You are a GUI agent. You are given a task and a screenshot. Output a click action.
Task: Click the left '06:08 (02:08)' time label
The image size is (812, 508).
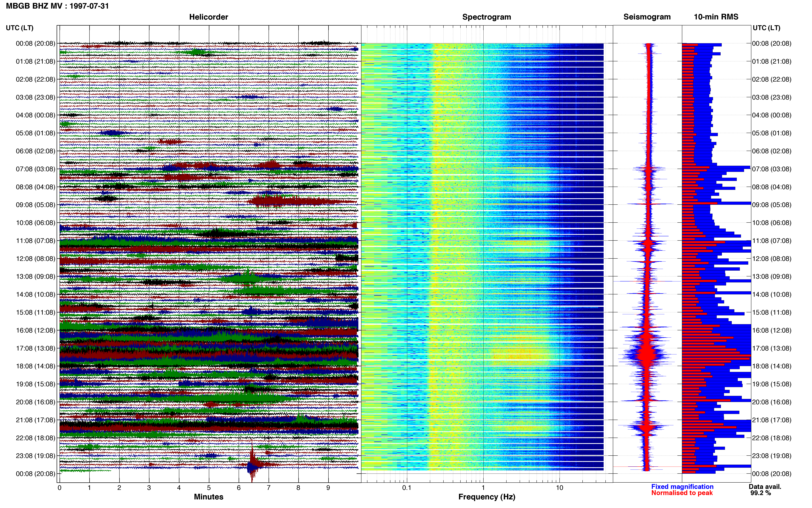(x=36, y=151)
